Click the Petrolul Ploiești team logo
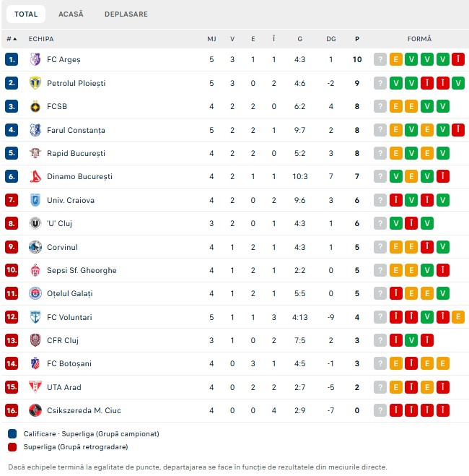469x476 pixels. click(35, 83)
